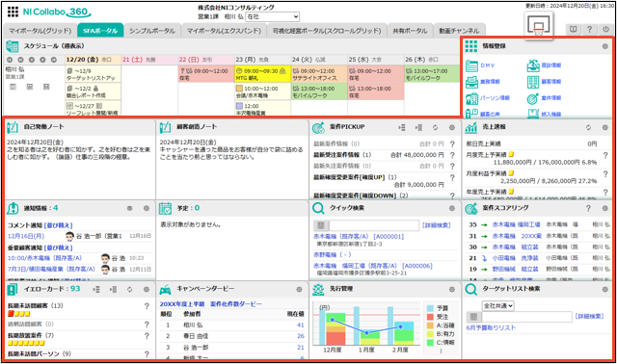Expand list icon in イエローカード header
This screenshot has width=617, height=364.
pos(96,289)
